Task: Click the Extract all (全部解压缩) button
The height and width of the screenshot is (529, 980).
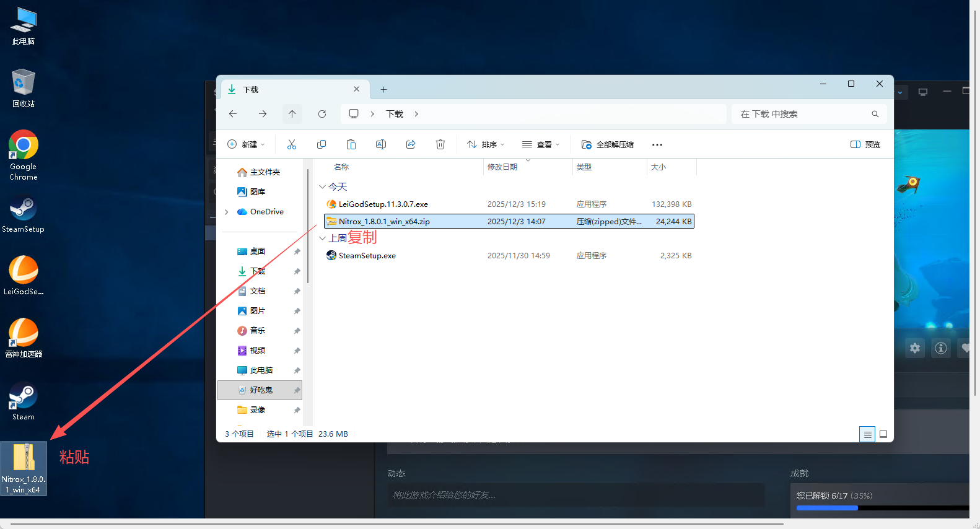Action: [x=608, y=144]
